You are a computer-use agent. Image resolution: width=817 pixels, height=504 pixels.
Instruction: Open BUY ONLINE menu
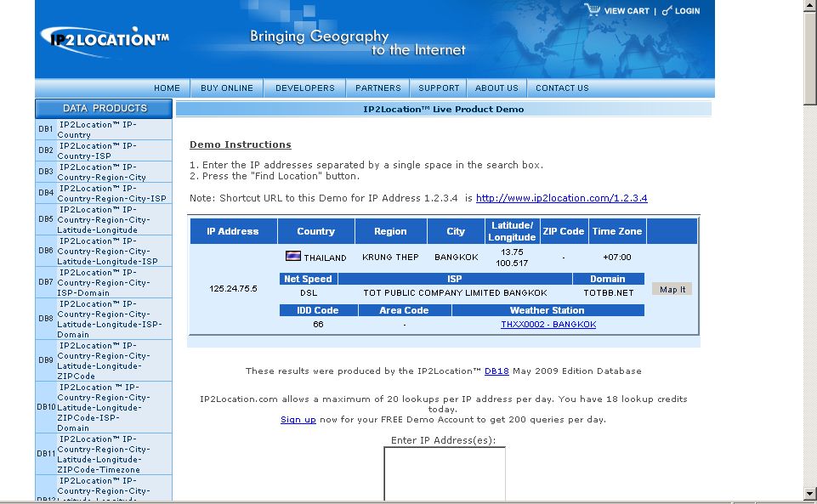pos(227,88)
